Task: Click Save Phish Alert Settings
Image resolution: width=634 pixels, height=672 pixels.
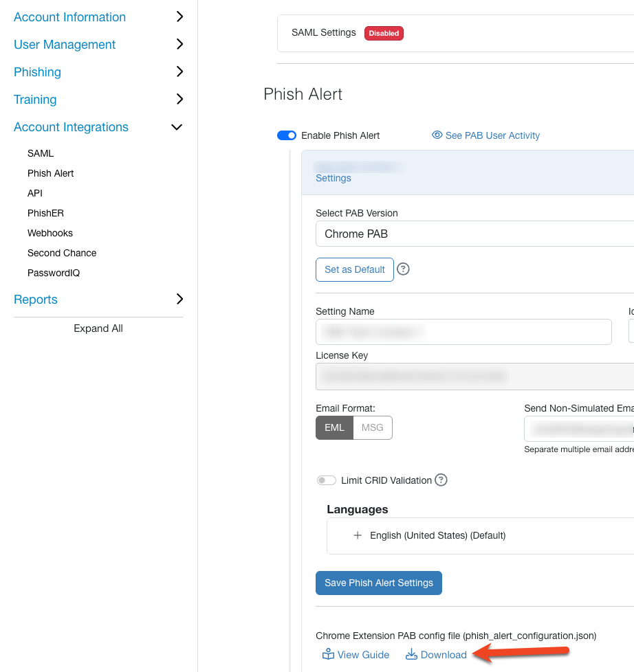Action: [x=378, y=583]
